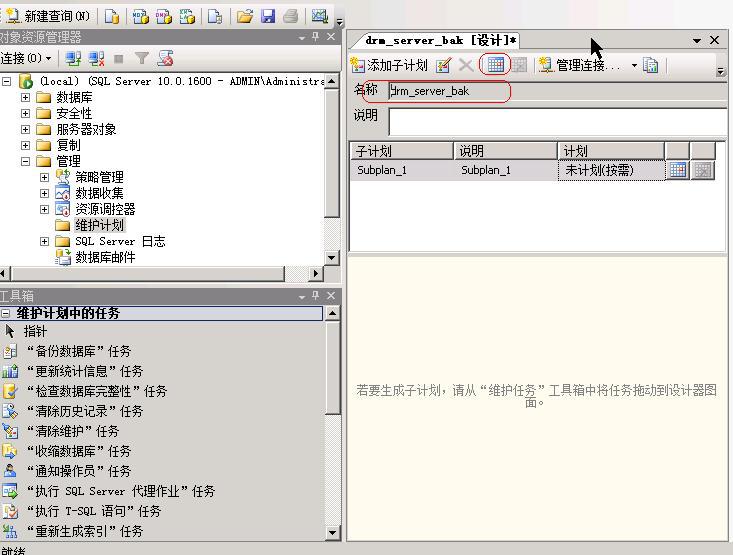The height and width of the screenshot is (555, 733).
Task: Open subplan schedule calendar icon in designer toolbar
Action: [x=495, y=65]
